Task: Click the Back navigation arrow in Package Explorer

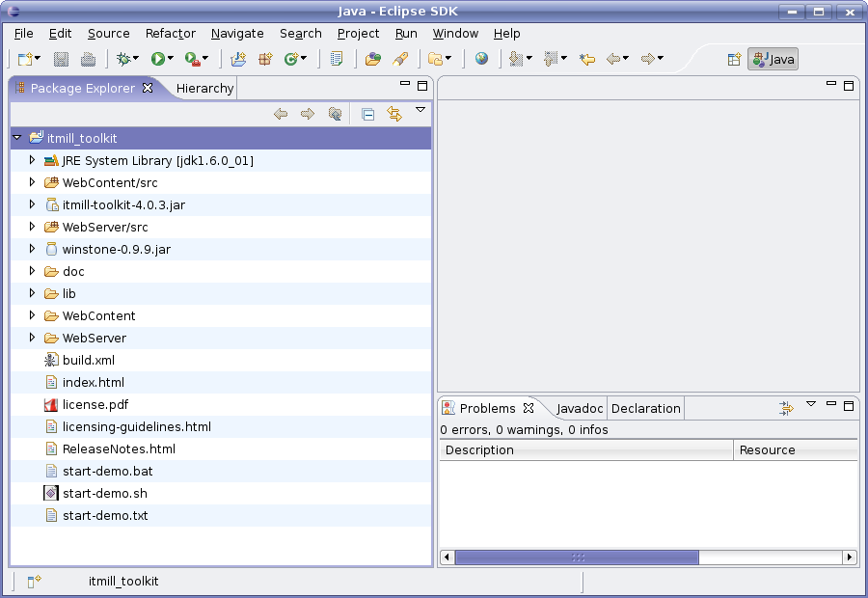Action: [281, 114]
